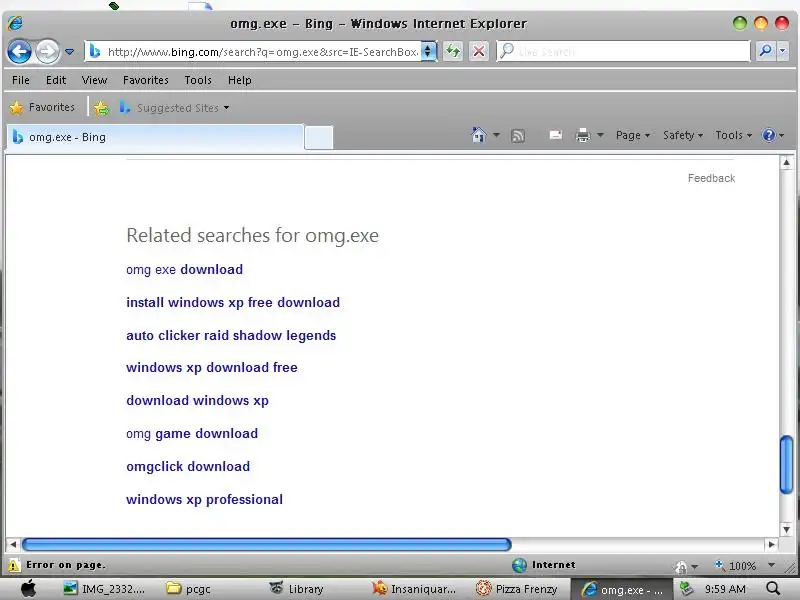Open the Favorites menu
Screen dimensions: 800x600
(145, 80)
